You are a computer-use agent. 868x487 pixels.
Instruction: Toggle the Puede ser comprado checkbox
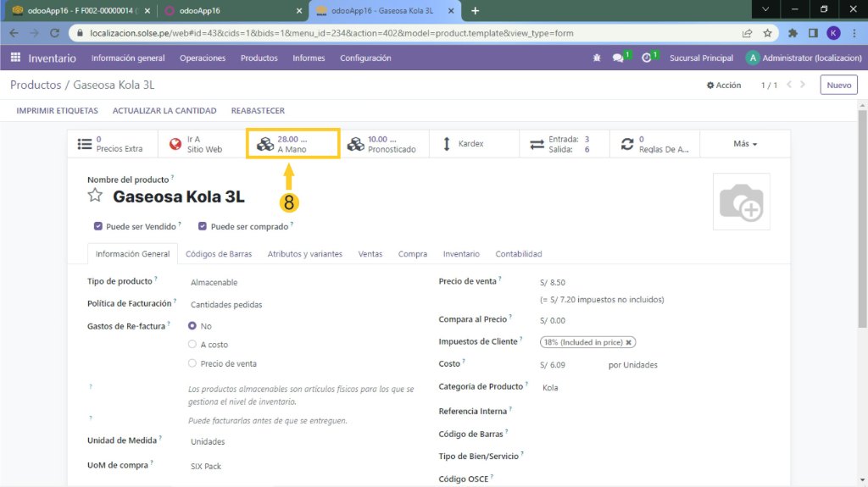[x=203, y=226]
